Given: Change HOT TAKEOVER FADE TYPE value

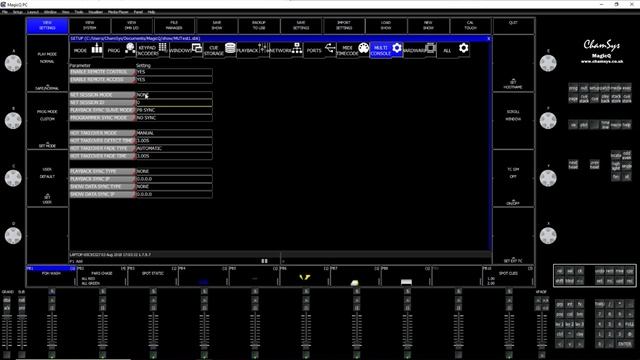Looking at the screenshot, I should tap(174, 149).
